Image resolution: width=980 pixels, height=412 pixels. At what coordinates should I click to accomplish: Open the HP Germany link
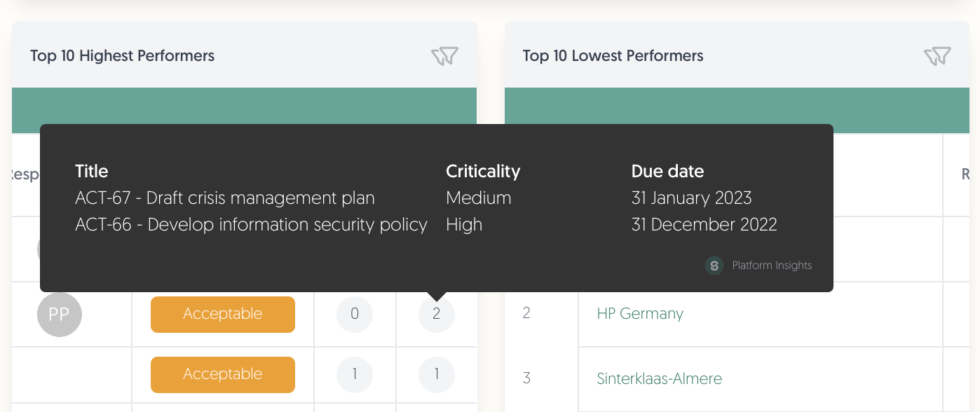(x=640, y=313)
